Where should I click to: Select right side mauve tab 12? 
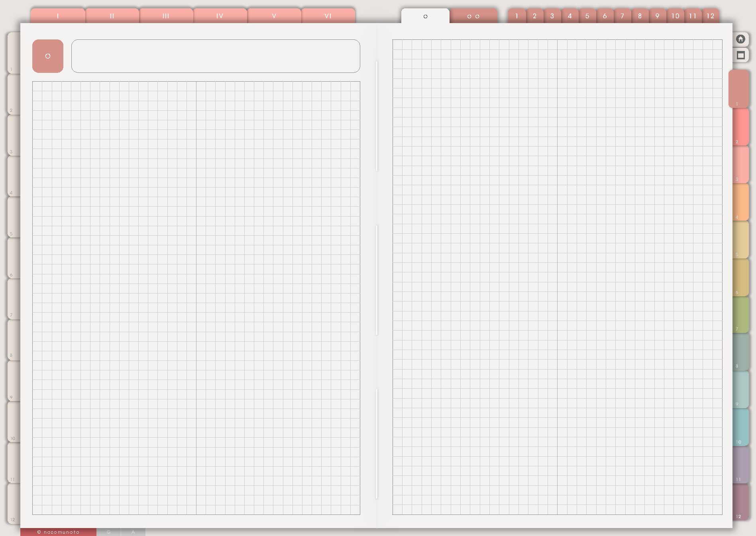(x=741, y=502)
